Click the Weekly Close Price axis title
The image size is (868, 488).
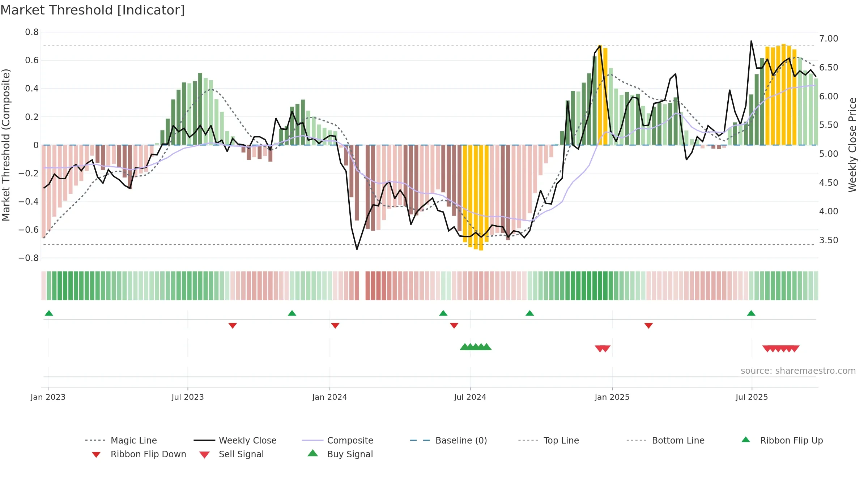click(853, 145)
